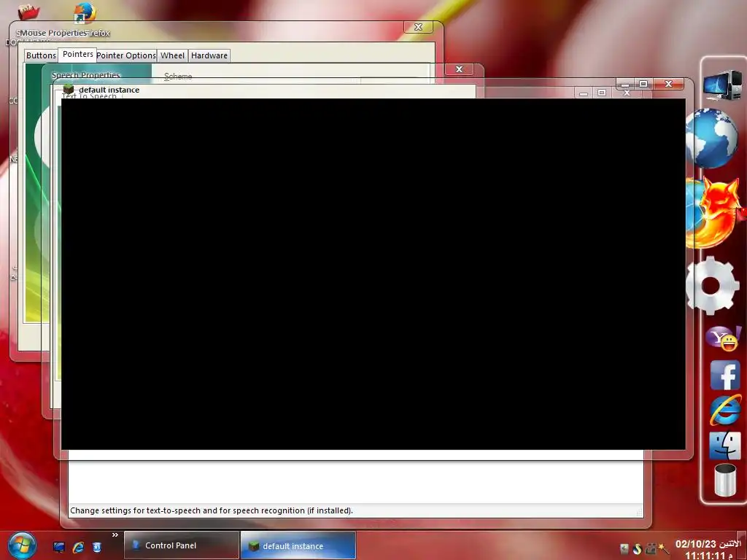Viewport: 747px width, 560px height.
Task: Open the Windows Start orb
Action: point(21,545)
